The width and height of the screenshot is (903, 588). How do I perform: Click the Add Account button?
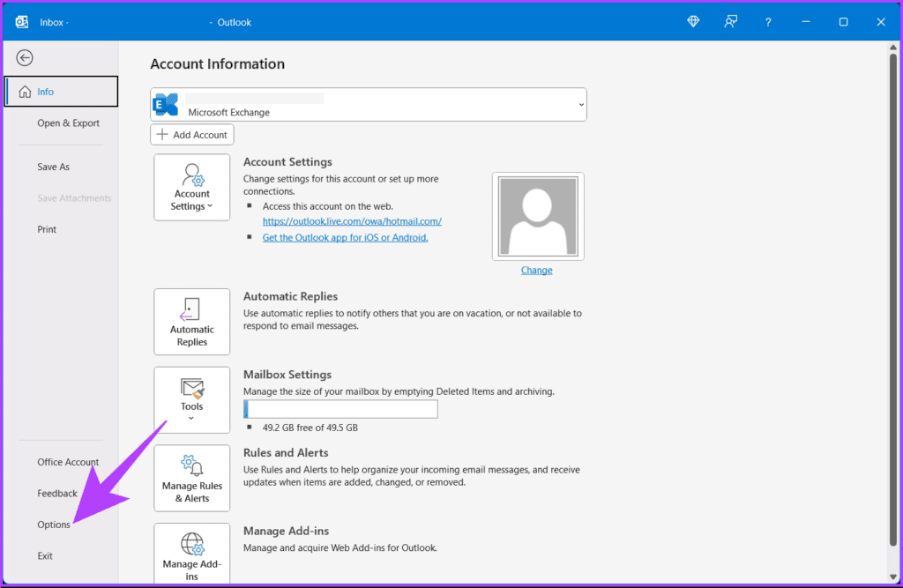tap(191, 135)
